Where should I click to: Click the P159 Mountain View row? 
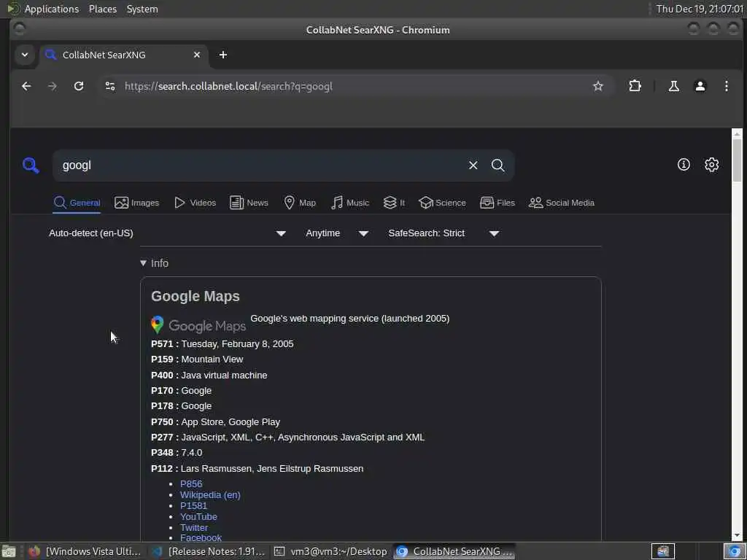coord(197,359)
